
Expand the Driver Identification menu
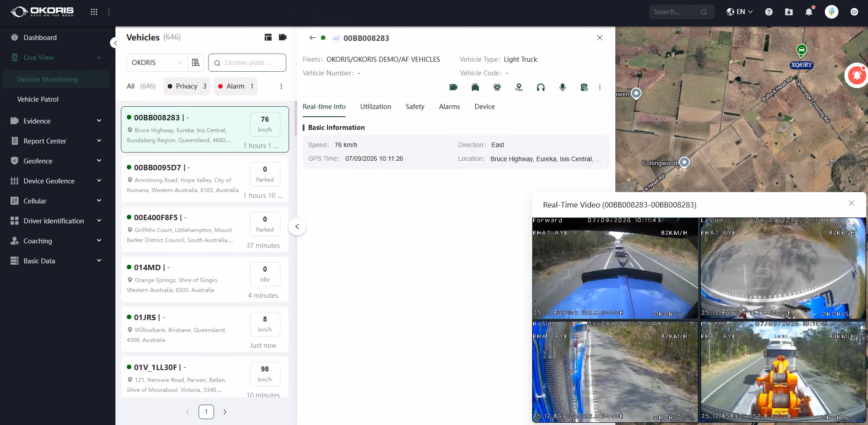(x=56, y=221)
